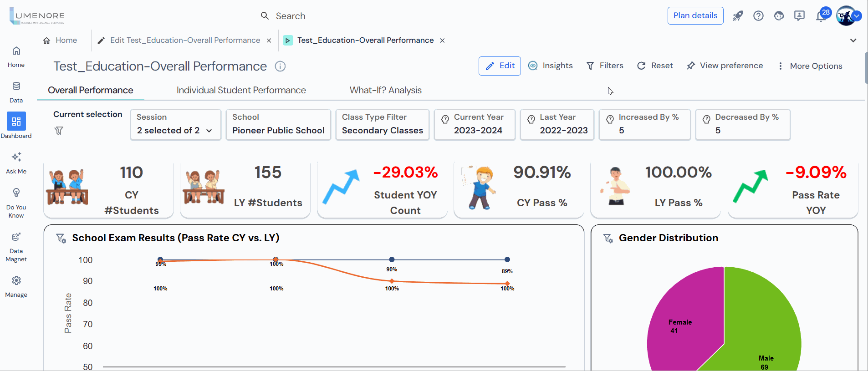Image resolution: width=868 pixels, height=371 pixels.
Task: Open filter settings icon for Gender Distribution
Action: point(608,238)
